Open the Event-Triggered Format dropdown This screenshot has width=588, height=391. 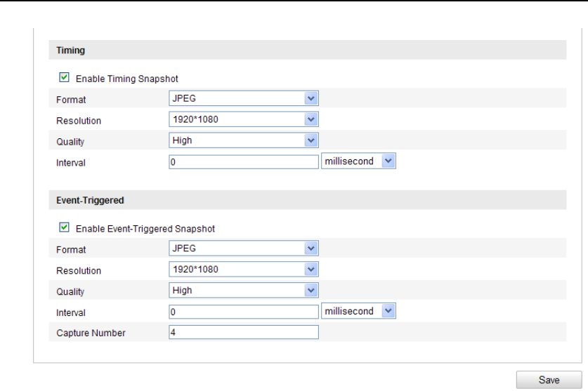tap(244, 248)
